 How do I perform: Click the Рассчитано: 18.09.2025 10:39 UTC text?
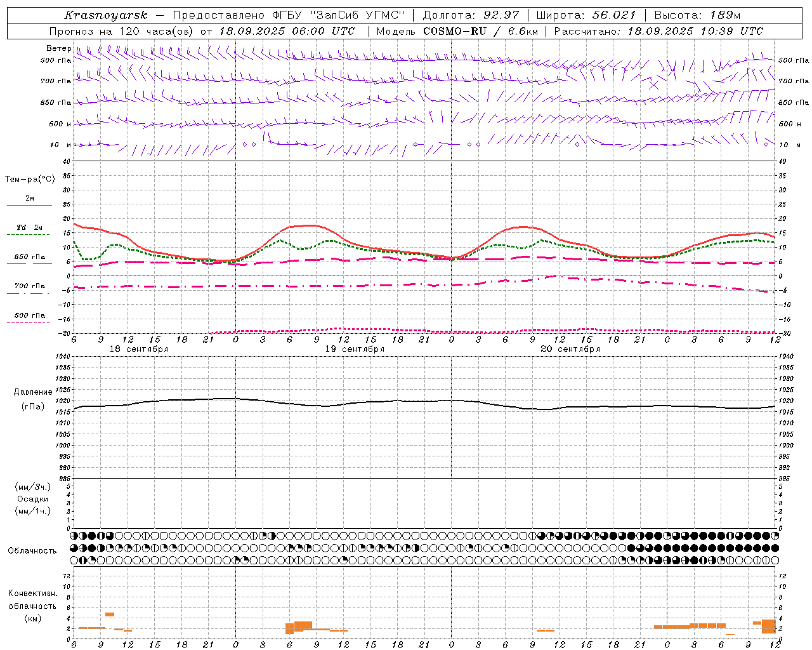658,31
